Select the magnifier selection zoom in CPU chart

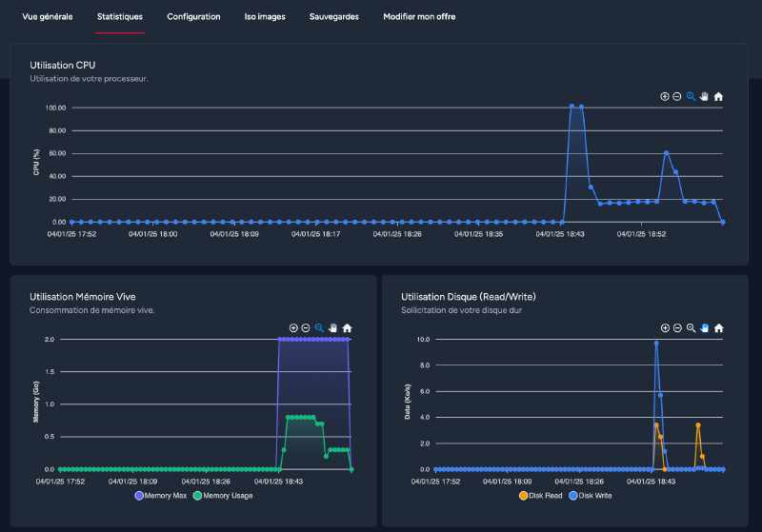tap(692, 96)
